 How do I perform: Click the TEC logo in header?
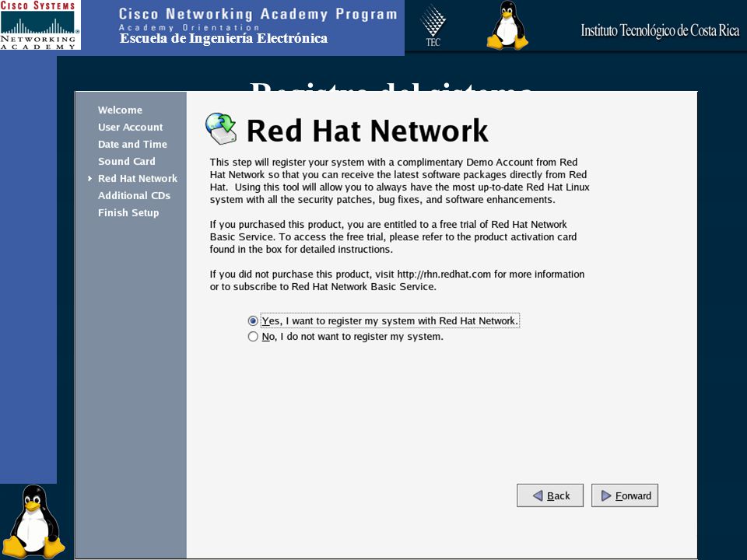433,25
